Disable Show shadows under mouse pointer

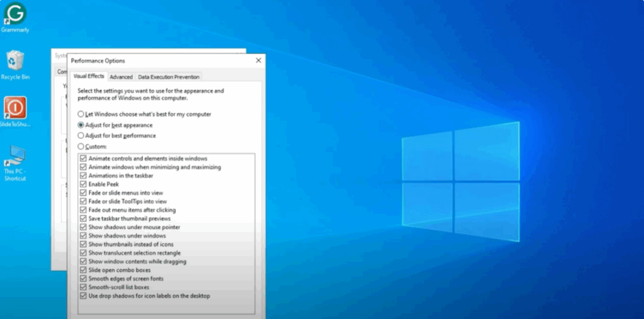(83, 227)
